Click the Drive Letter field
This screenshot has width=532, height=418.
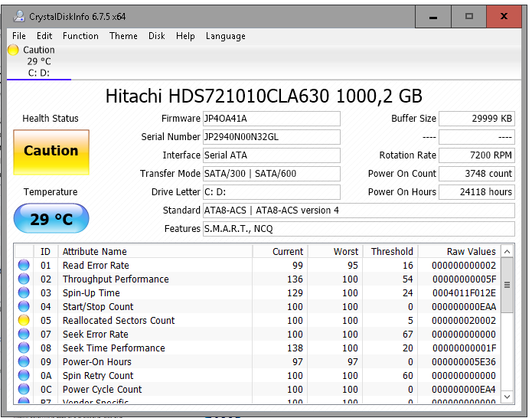[x=272, y=192]
